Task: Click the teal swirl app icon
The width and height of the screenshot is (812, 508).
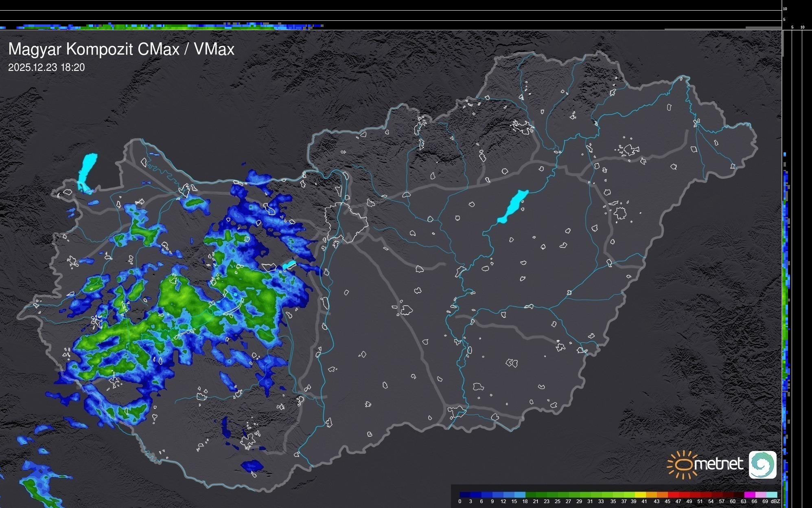Action: point(762,464)
